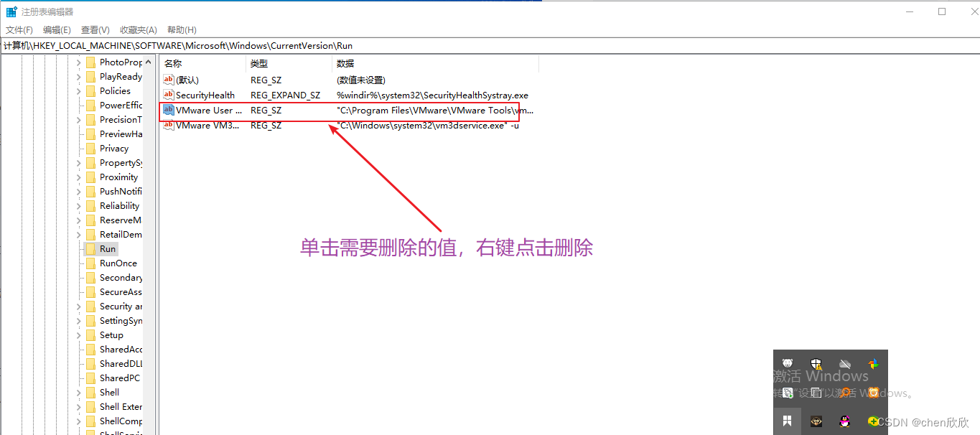Screen dimensions: 980x435
Task: Open the white bear tray icon
Action: pos(788,364)
